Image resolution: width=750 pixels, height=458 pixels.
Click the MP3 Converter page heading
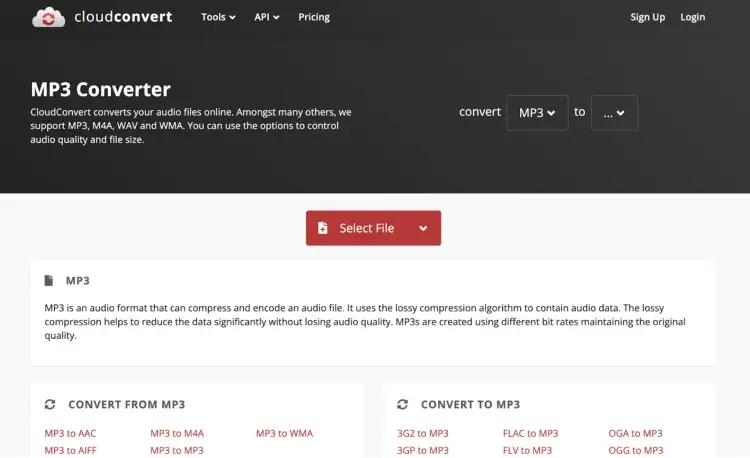tap(100, 89)
